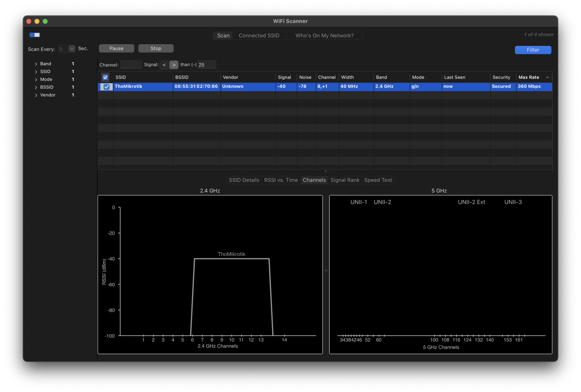
Task: Uncheck the select-all checkbox in table header
Action: point(105,77)
